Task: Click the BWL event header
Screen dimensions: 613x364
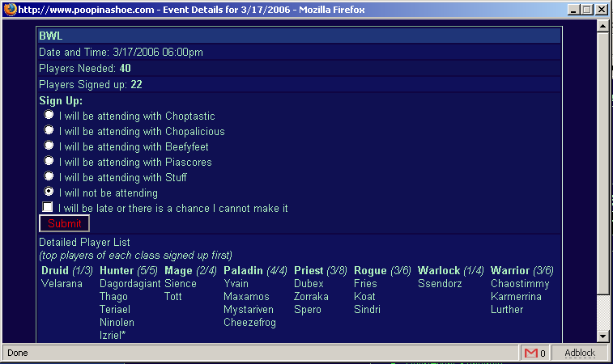Action: coord(300,36)
